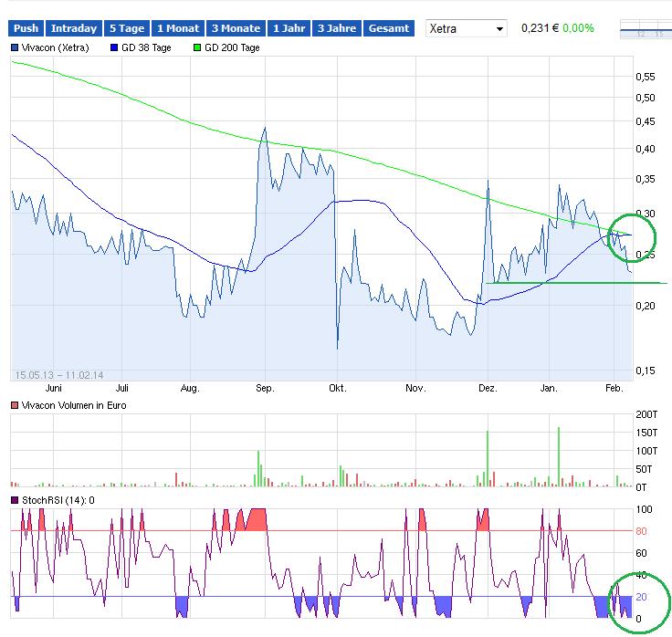Image resolution: width=672 pixels, height=637 pixels.
Task: Click the 0,00% change value
Action: point(578,28)
